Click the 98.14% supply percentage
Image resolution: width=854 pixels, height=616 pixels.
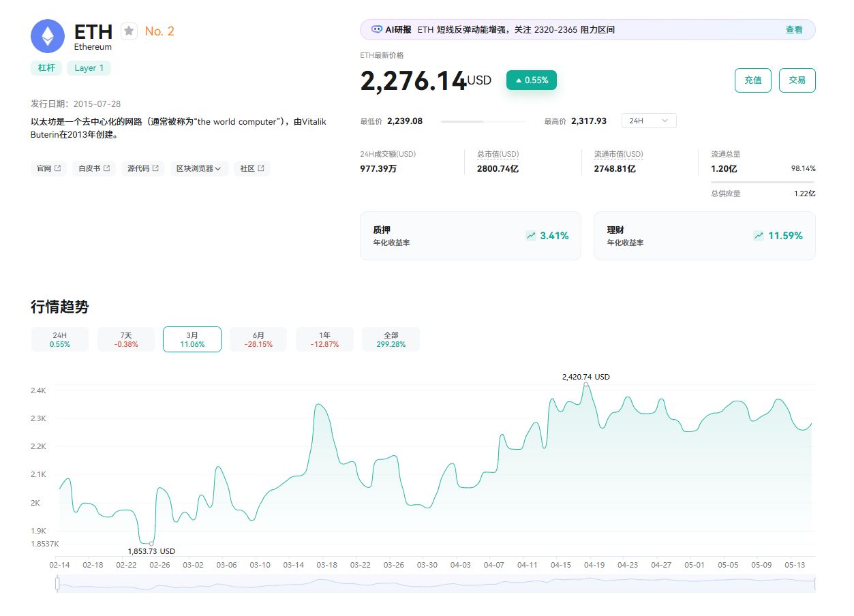[803, 168]
